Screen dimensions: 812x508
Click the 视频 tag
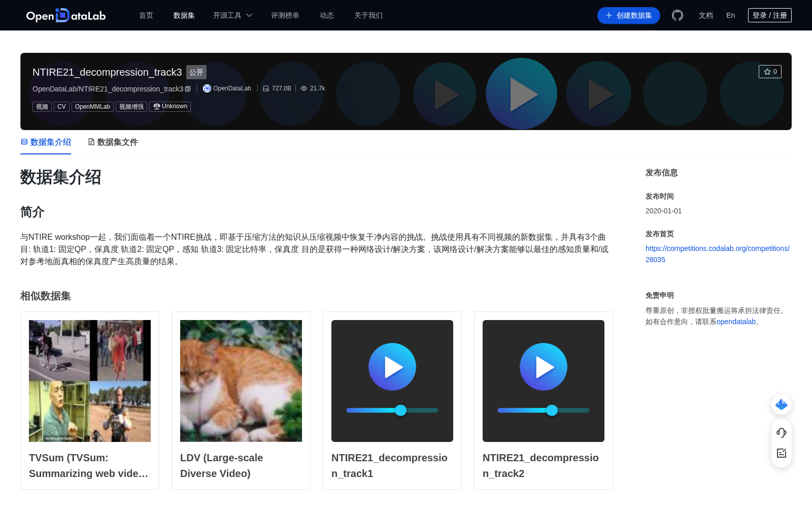pos(42,107)
